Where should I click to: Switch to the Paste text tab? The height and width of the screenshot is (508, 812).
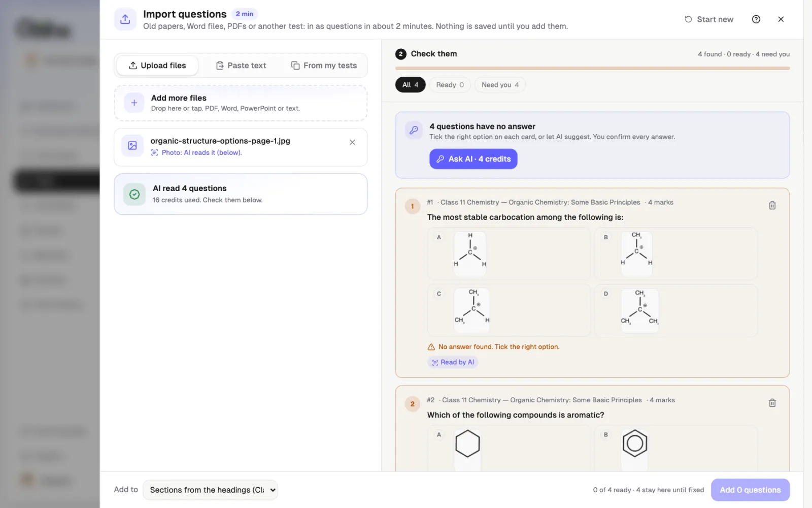click(241, 66)
